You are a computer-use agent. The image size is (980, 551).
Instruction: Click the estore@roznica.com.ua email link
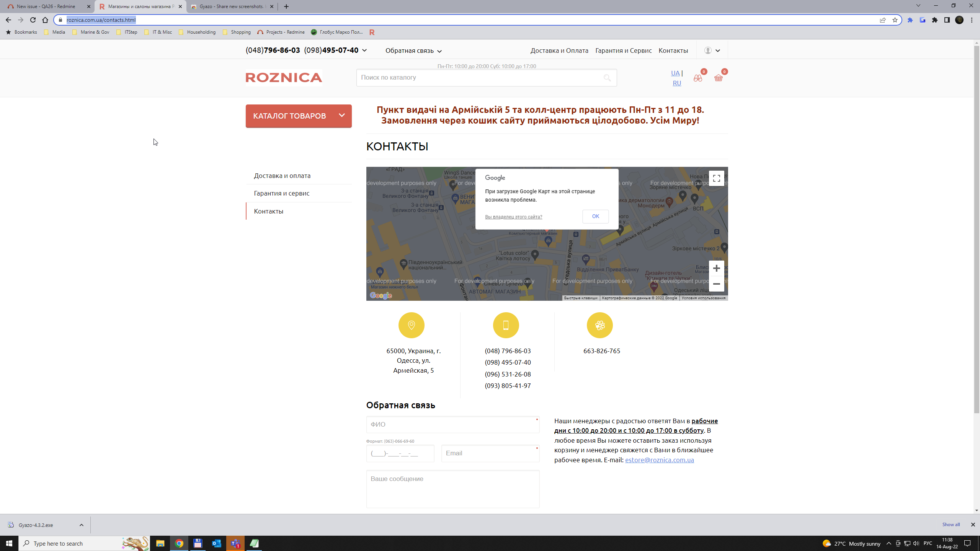[x=659, y=460]
